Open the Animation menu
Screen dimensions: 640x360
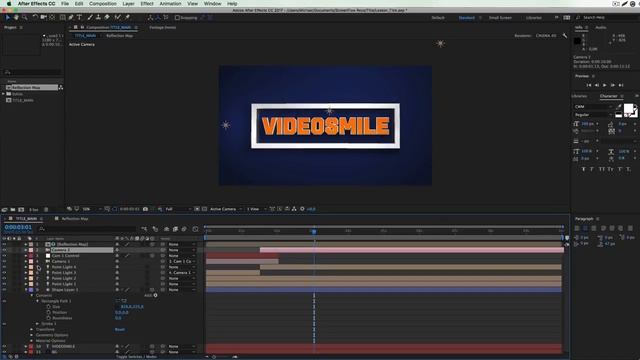click(170, 4)
